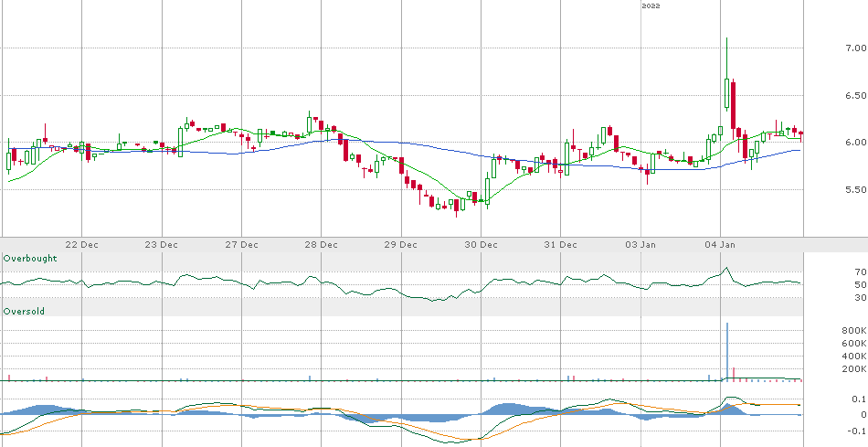This screenshot has height=447, width=868.
Task: Click the 200K volume axis value
Action: [853, 369]
